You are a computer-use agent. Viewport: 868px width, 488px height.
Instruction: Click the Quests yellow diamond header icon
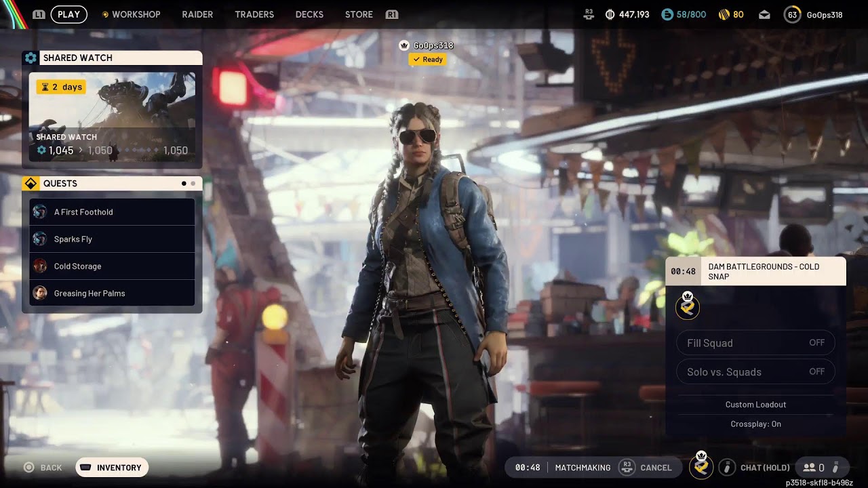coord(31,184)
